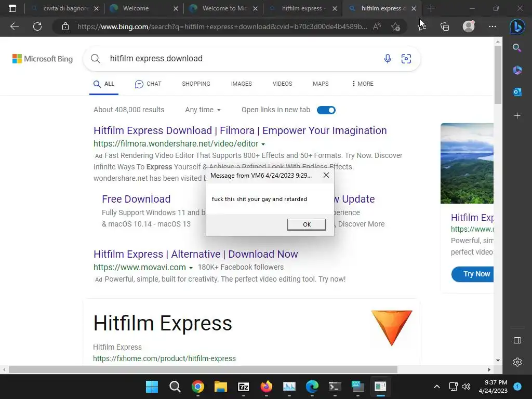Click the Hitfilm Express orange logo

tap(392, 328)
